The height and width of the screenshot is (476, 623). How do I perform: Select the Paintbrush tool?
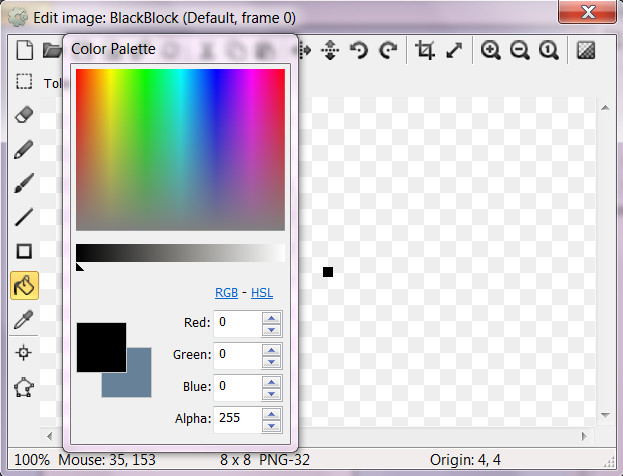(25, 183)
